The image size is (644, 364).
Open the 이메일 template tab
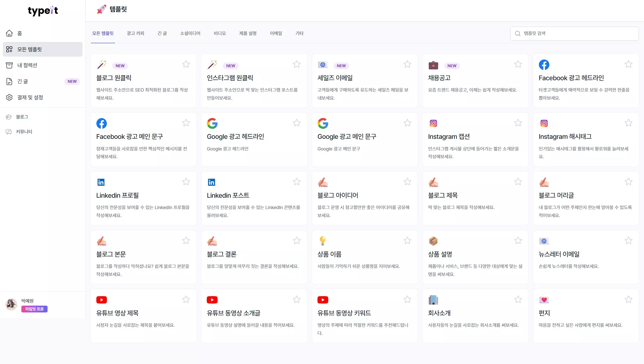click(x=276, y=33)
